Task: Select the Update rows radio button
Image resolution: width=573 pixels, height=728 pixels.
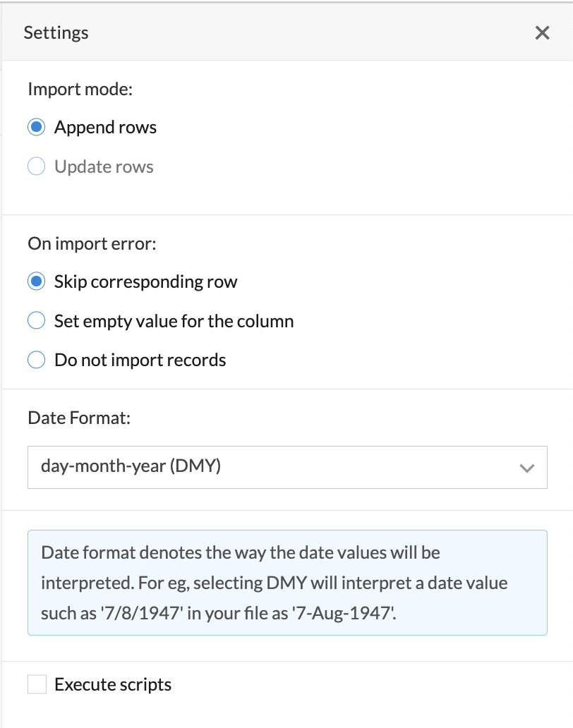Action: click(36, 167)
